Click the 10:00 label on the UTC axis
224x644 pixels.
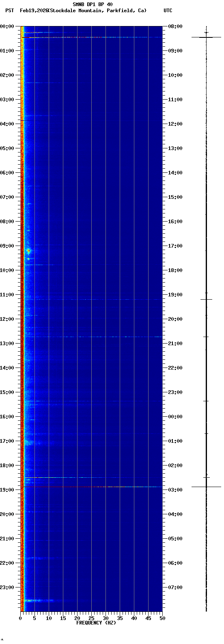coord(175,75)
